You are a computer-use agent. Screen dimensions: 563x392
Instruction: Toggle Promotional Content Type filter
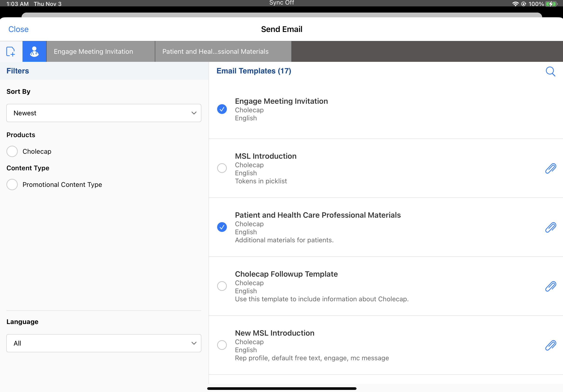(x=12, y=185)
